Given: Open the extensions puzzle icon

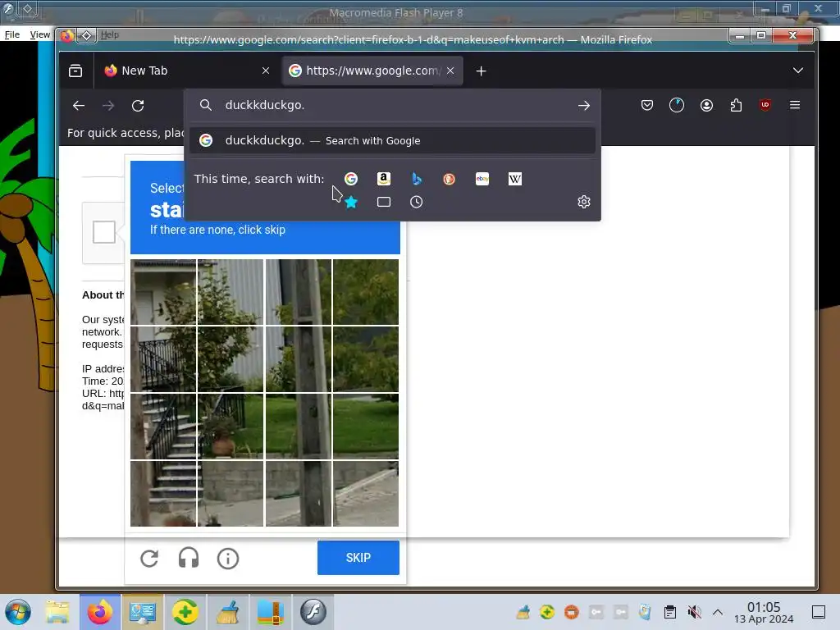Looking at the screenshot, I should point(736,106).
